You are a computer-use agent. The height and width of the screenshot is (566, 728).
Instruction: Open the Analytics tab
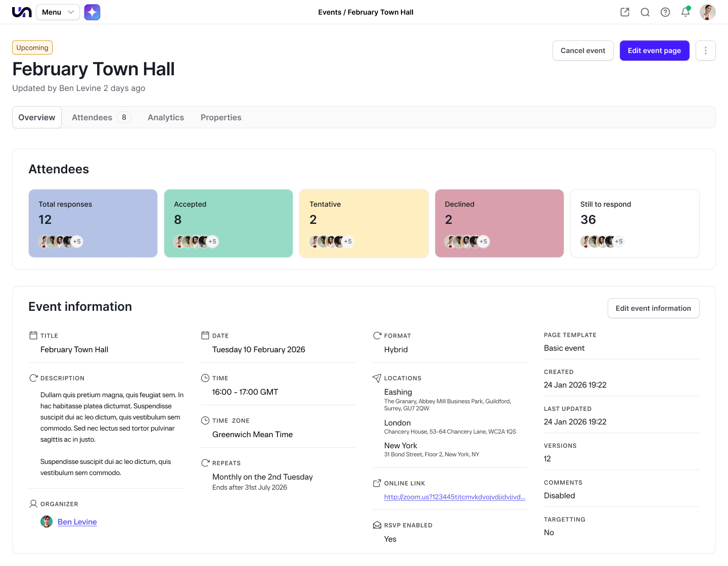(x=166, y=117)
